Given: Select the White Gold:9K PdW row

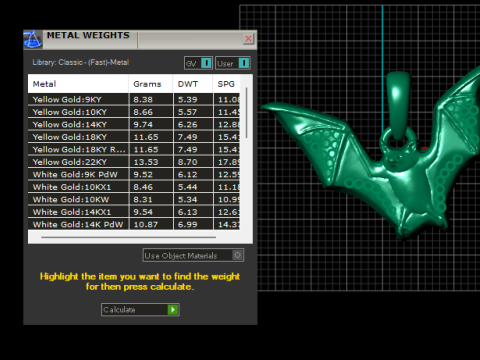Looking at the screenshot, I should [134, 174].
